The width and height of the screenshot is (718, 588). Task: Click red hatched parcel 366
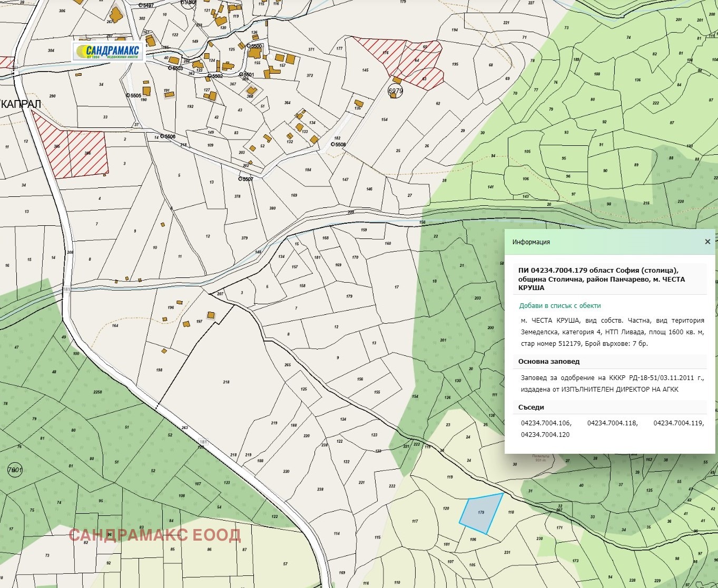88,153
